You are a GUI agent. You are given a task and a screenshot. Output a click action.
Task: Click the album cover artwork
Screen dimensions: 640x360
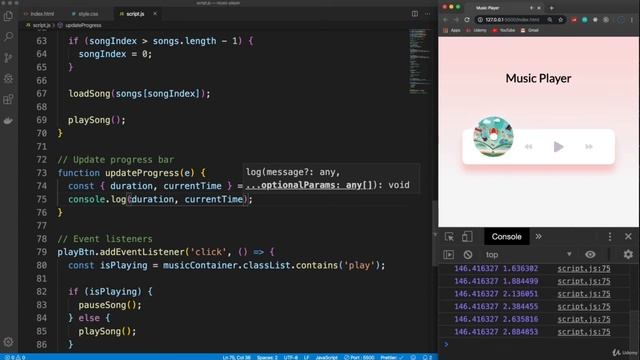click(x=493, y=137)
